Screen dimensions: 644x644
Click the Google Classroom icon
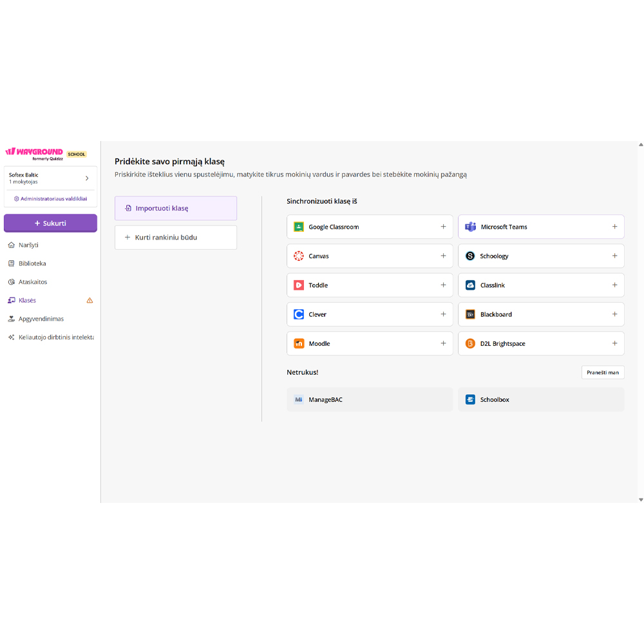tap(299, 227)
